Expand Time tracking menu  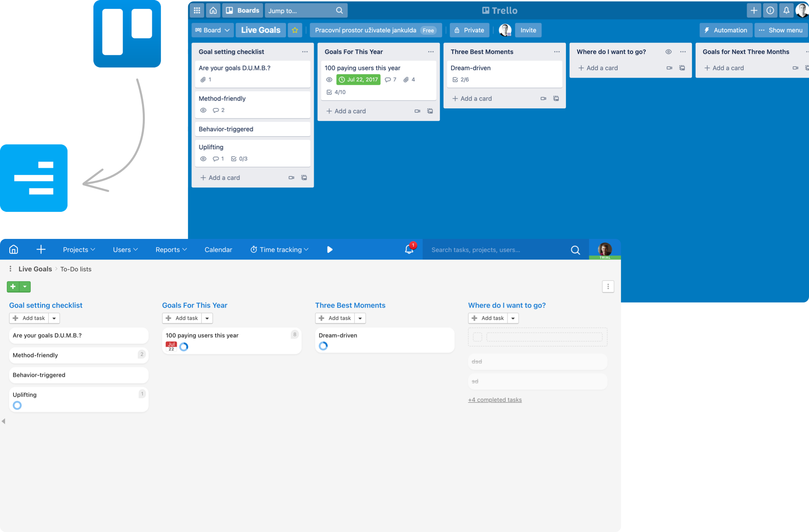coord(280,249)
